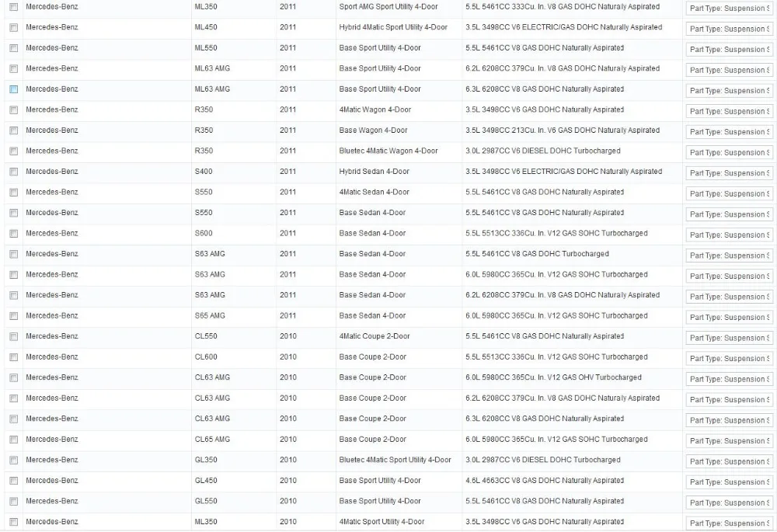Click the "S600" model cell
Screen dimensions: 777x532
pos(203,233)
